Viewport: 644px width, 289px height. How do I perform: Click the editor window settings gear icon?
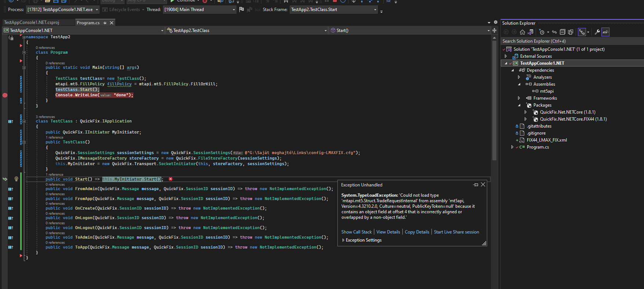495,22
